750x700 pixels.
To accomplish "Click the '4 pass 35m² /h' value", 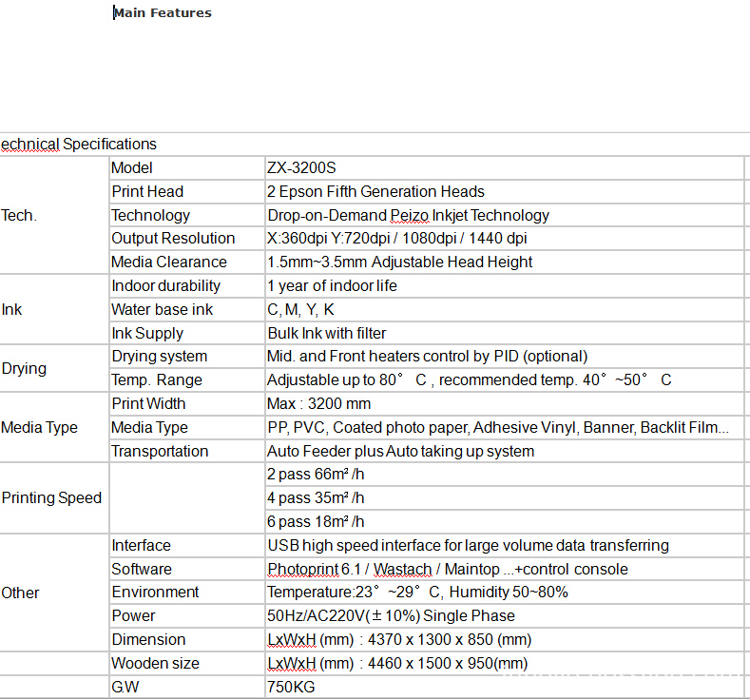I will pyautogui.click(x=316, y=497).
